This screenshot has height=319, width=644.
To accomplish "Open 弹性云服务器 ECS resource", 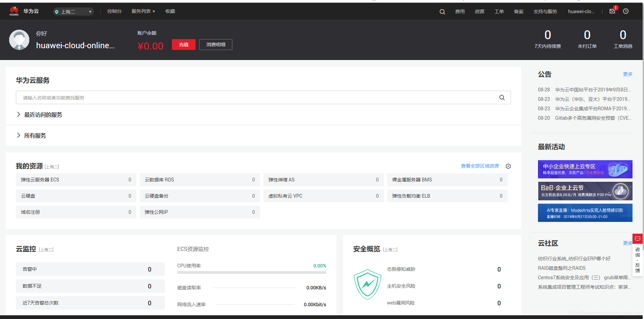I will 76,180.
